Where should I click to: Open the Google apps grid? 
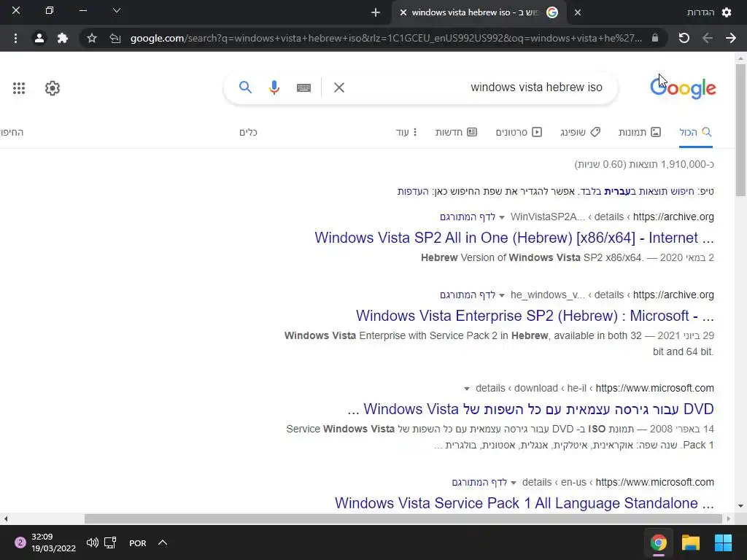click(x=19, y=88)
